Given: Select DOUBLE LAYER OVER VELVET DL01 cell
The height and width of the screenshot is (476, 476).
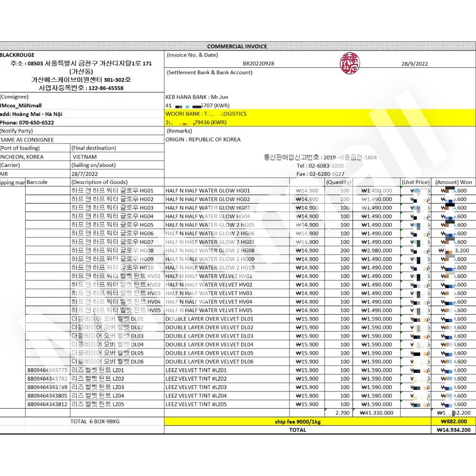Looking at the screenshot, I should pyautogui.click(x=209, y=319).
